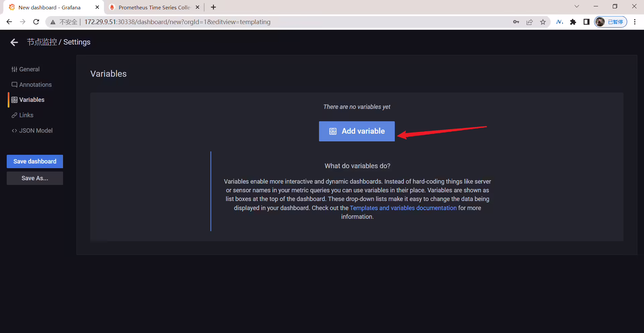
Task: Open the saved passwords key icon
Action: pos(516,22)
